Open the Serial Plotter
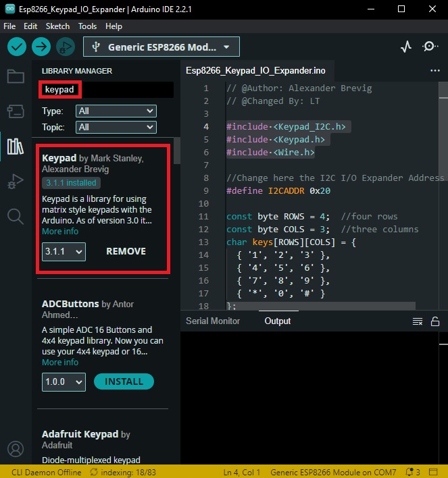Image resolution: width=448 pixels, height=478 pixels. [x=406, y=47]
